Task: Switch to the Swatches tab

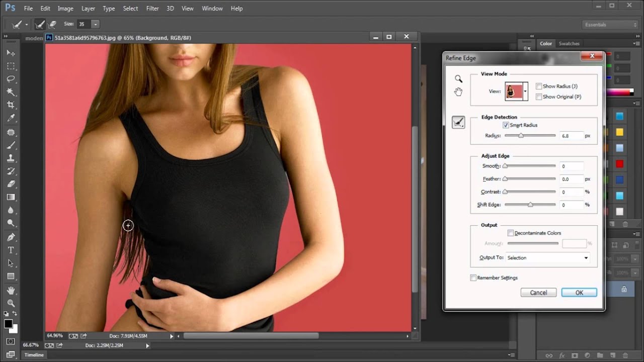Action: point(569,44)
